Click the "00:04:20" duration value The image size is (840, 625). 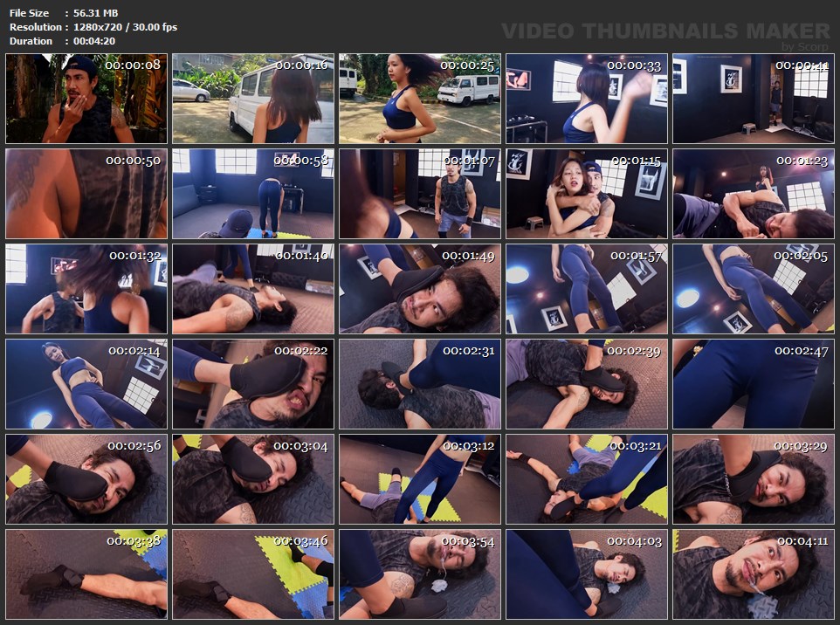94,41
